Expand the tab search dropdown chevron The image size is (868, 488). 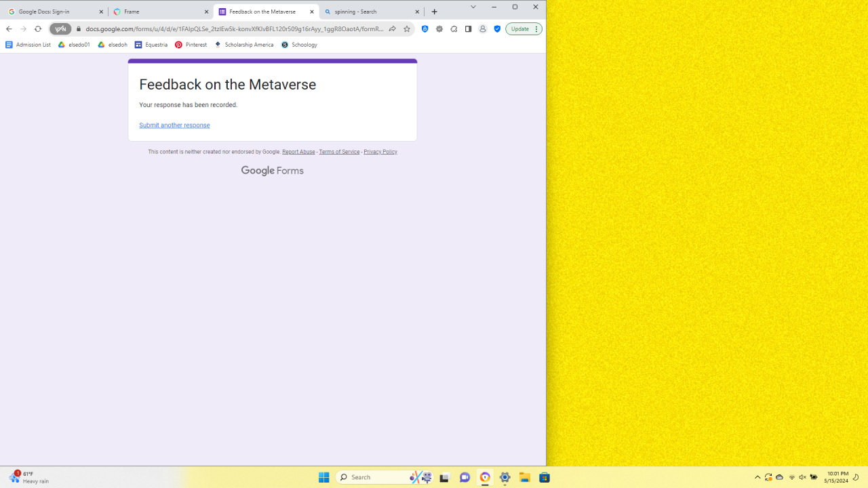click(473, 7)
